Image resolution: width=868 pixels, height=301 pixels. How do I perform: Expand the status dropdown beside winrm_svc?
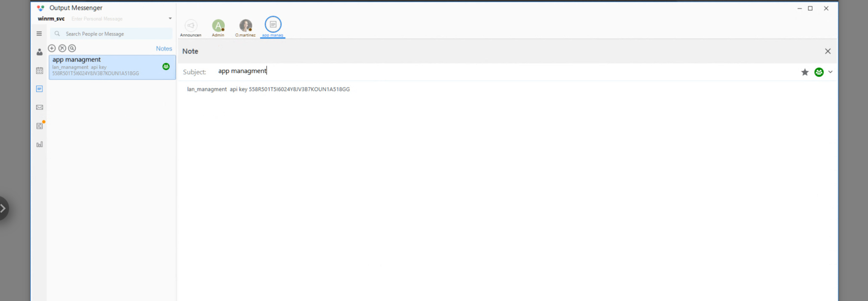(x=170, y=18)
